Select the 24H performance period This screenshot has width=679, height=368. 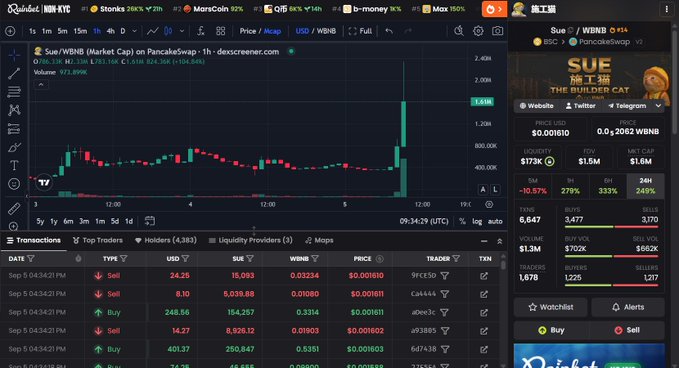click(x=645, y=186)
